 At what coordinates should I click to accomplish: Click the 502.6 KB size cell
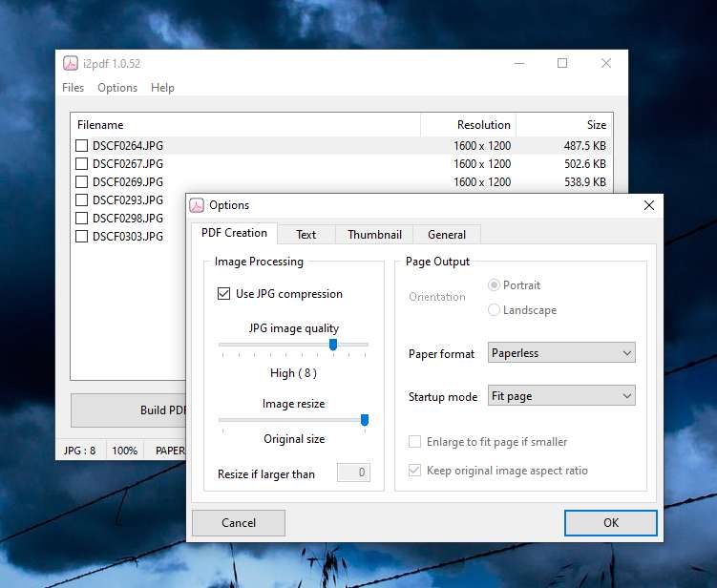pos(585,163)
